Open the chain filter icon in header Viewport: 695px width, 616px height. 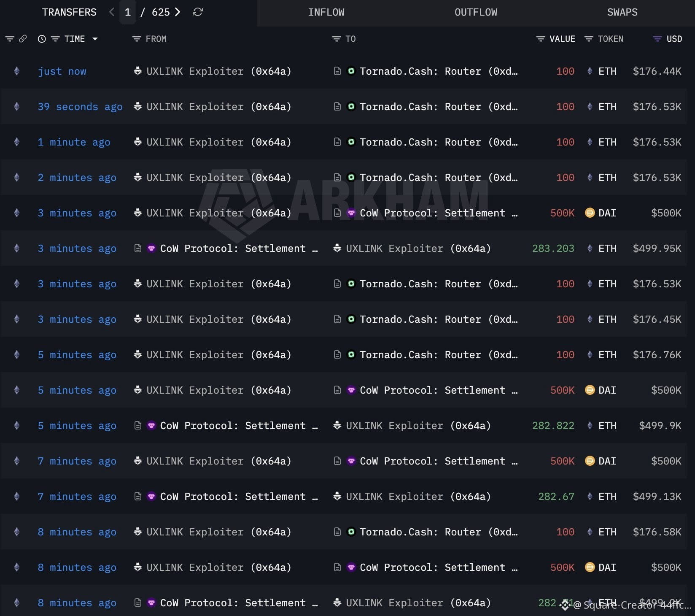[10, 39]
